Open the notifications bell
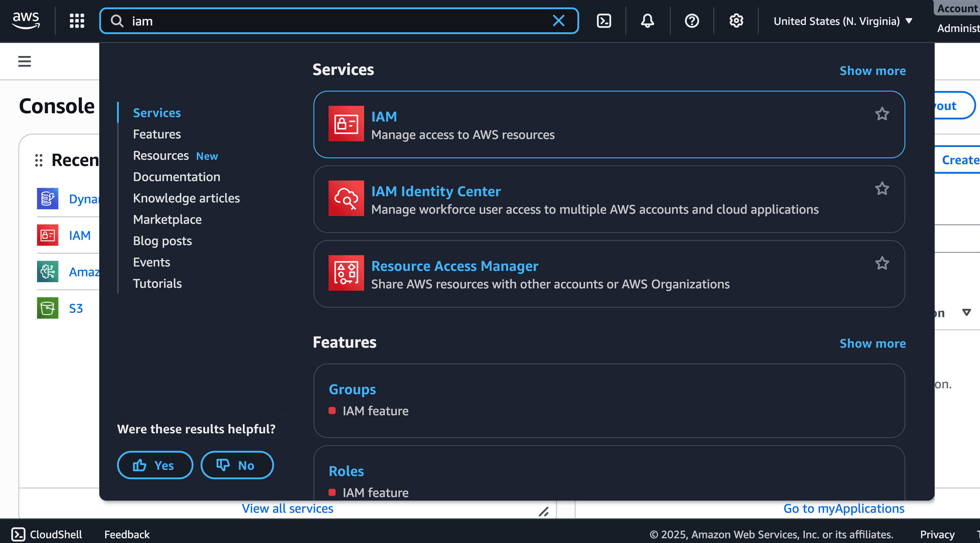 pos(647,21)
